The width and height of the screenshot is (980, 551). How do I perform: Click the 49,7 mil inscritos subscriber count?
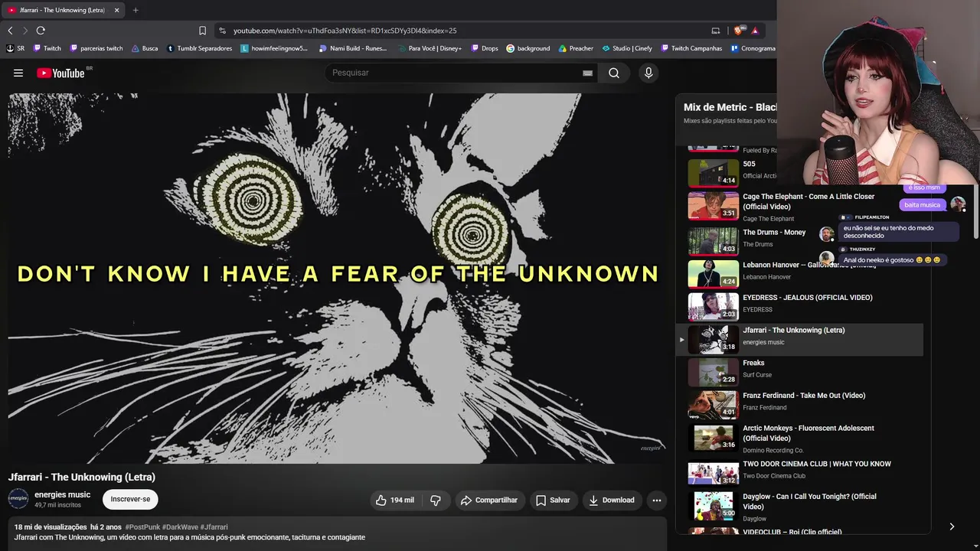point(57,505)
